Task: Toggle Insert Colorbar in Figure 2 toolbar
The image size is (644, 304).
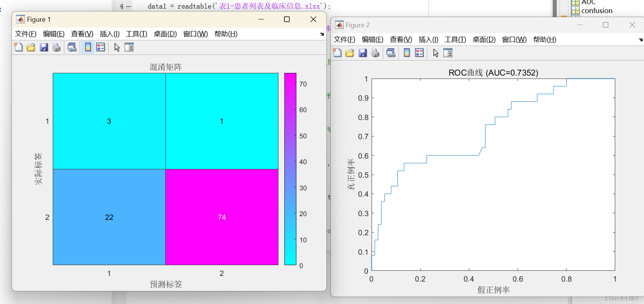Action: point(407,53)
